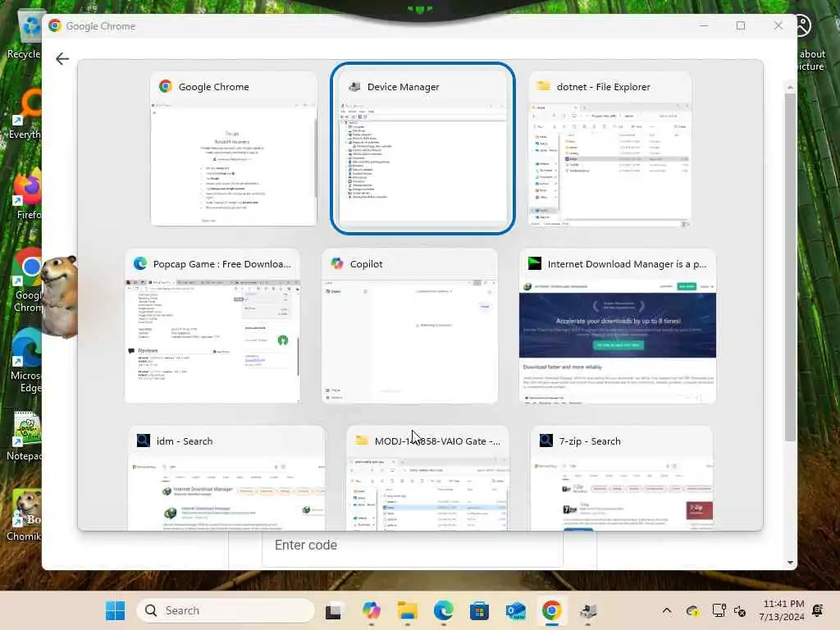Choose the Internet Download Manager window thumbnail

[x=617, y=326]
